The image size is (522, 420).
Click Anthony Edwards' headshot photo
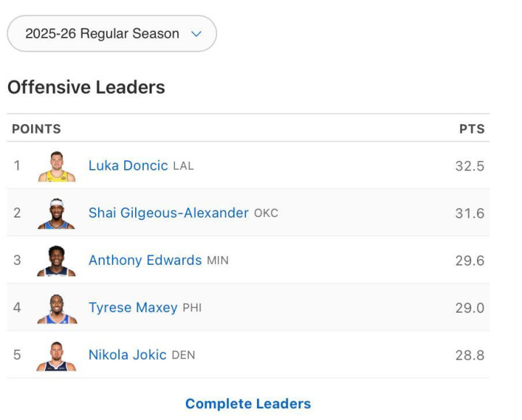[x=56, y=260]
